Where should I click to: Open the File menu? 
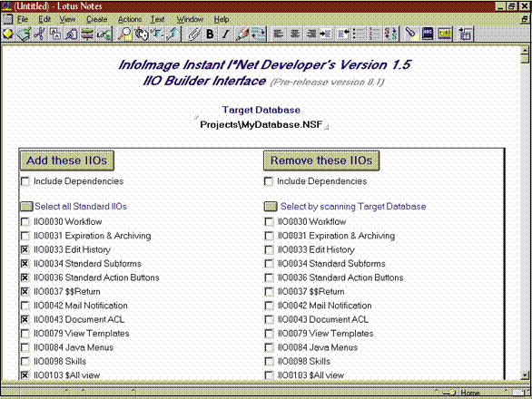point(23,19)
